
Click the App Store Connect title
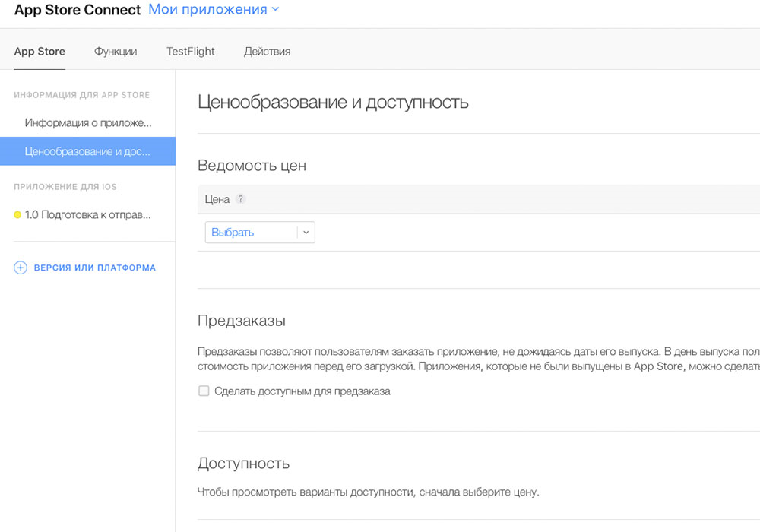78,10
